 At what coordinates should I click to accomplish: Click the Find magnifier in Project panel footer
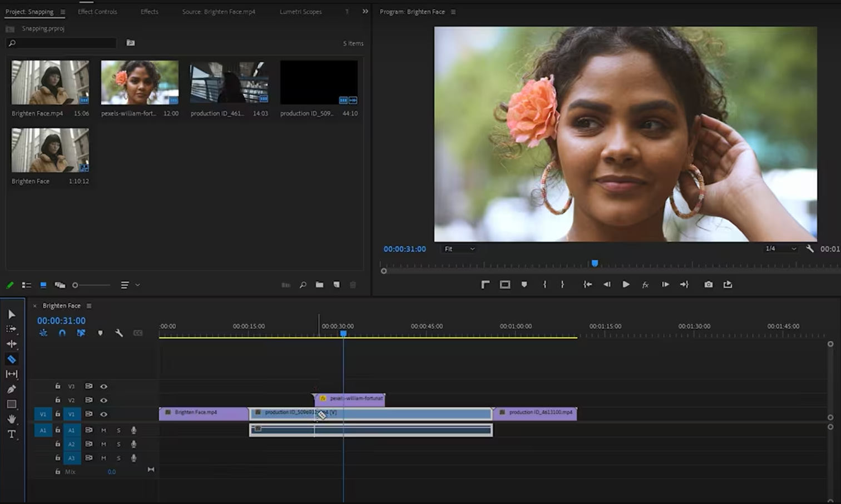click(303, 285)
